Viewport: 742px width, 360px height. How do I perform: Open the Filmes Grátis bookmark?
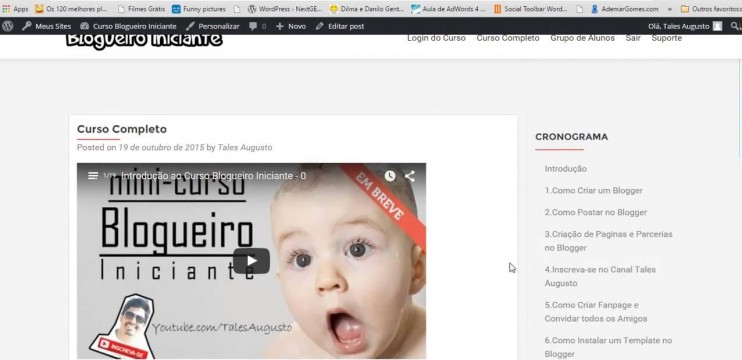click(x=141, y=9)
